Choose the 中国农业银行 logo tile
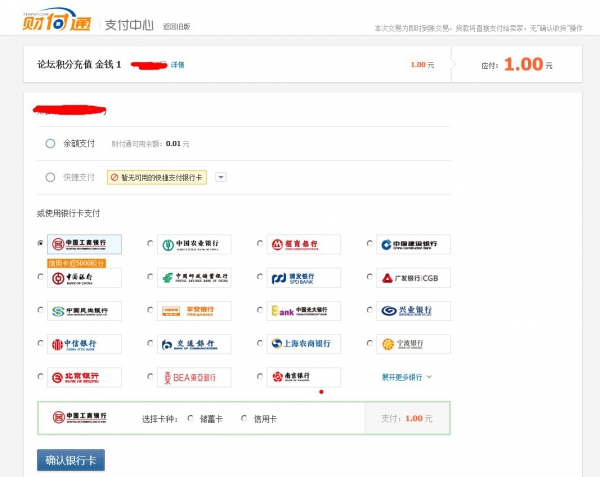 [194, 244]
